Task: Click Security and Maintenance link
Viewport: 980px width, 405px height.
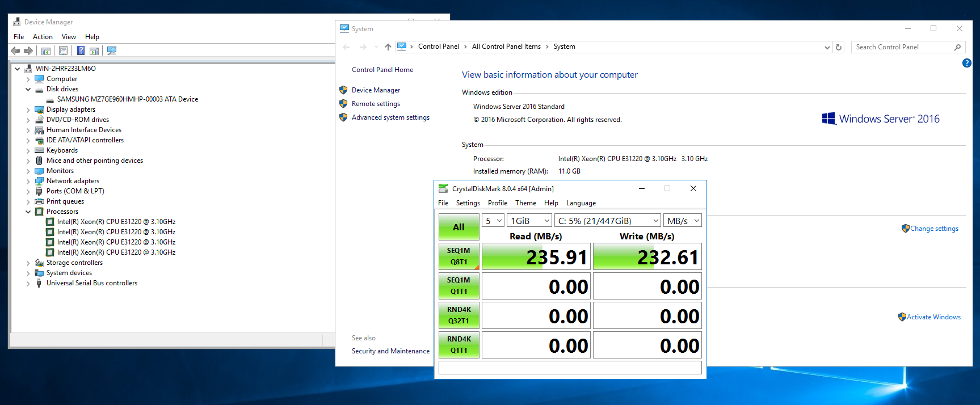Action: pos(390,351)
